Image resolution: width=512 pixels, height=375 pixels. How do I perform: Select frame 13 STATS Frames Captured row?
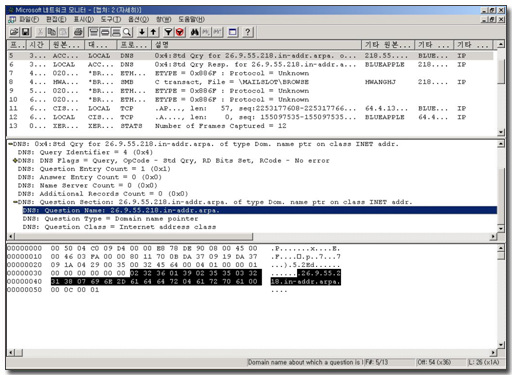click(x=250, y=126)
